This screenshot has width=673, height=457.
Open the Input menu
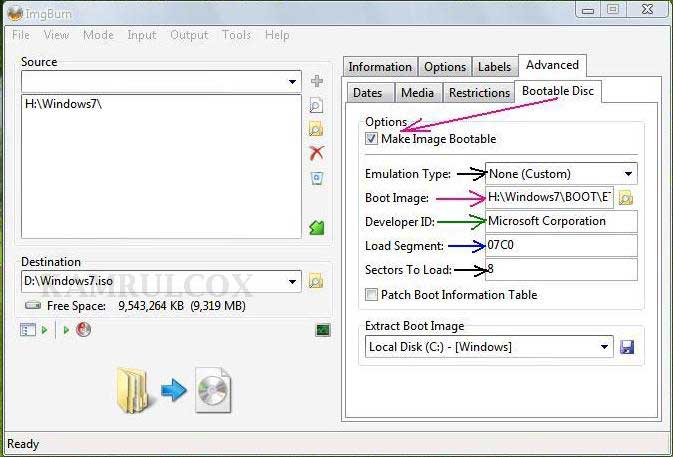point(142,35)
